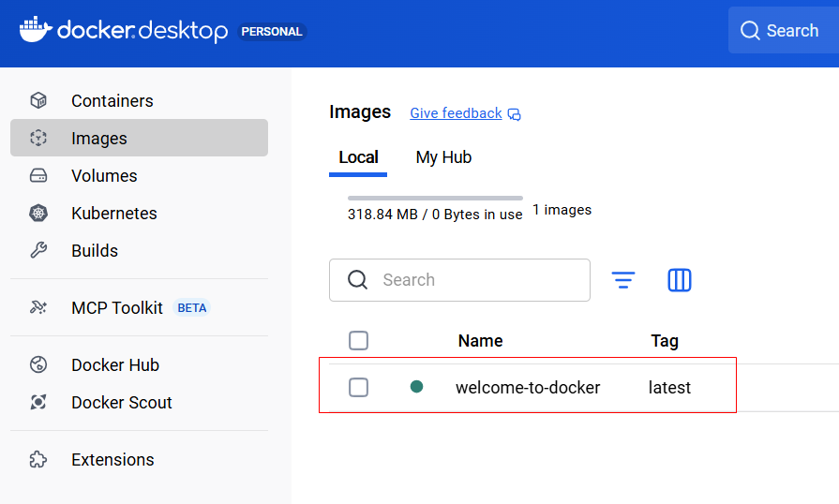Click the magnifier in images search box
This screenshot has height=504, width=839.
357,279
